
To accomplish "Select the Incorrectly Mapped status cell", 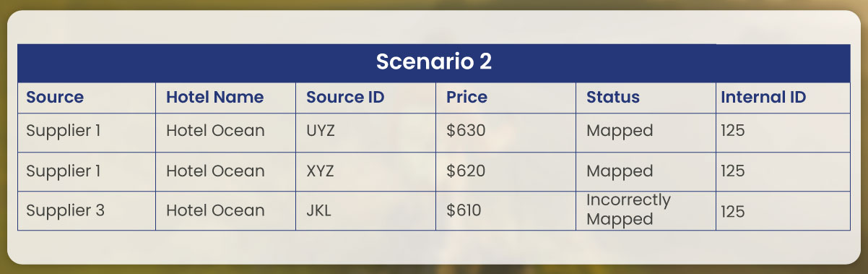I will tap(646, 210).
